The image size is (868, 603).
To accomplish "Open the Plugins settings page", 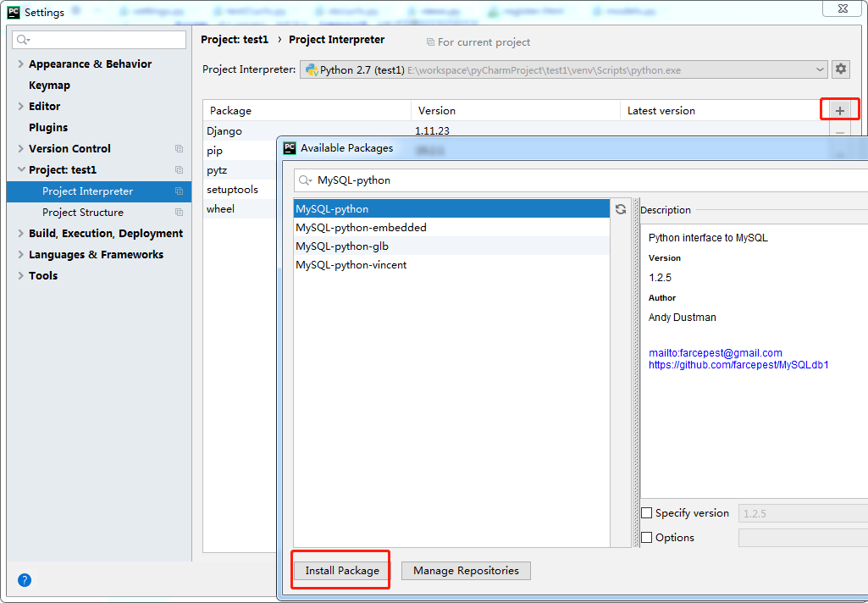I will (48, 127).
